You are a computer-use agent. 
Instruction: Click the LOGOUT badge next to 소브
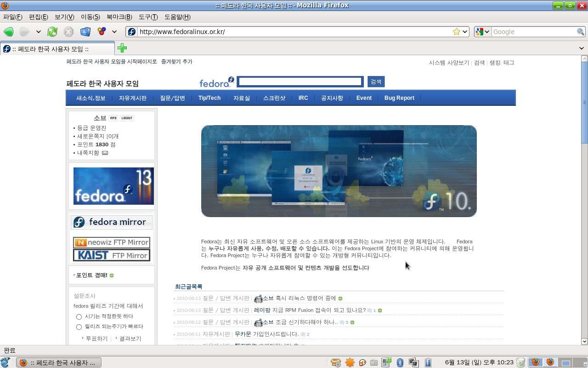pos(127,118)
